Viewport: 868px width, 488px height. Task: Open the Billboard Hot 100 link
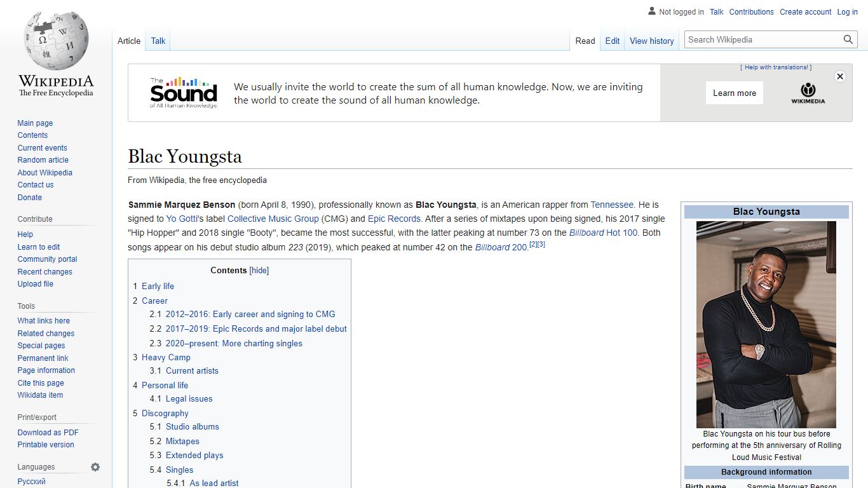tap(603, 233)
